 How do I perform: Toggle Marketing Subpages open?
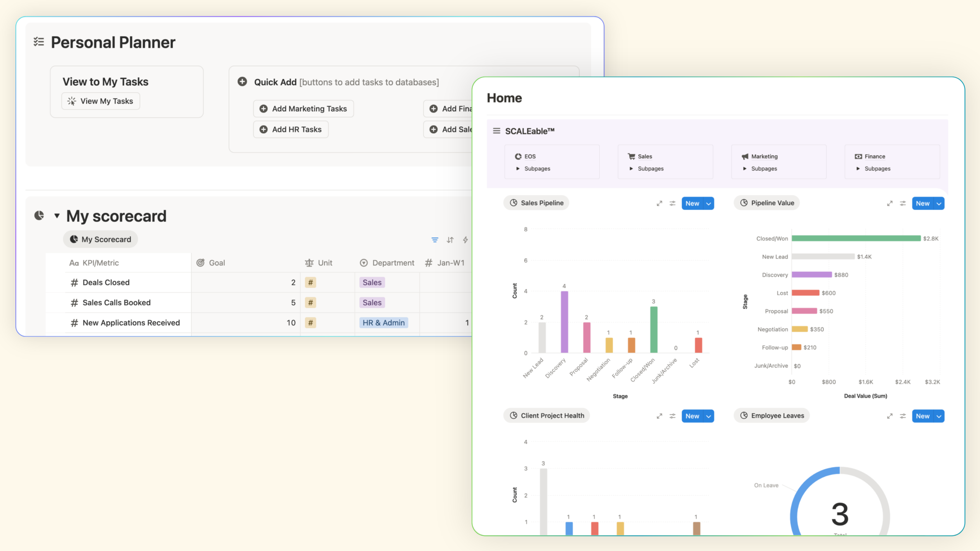[x=745, y=169]
